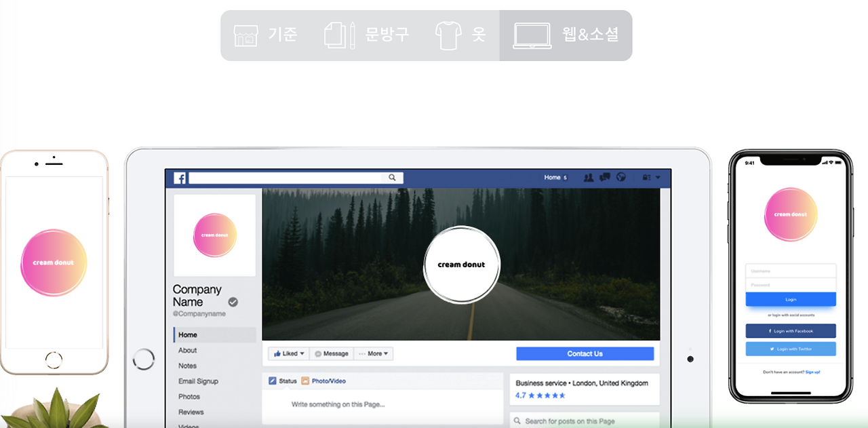
Task: Select the 웹&소셜 tab
Action: tap(566, 35)
